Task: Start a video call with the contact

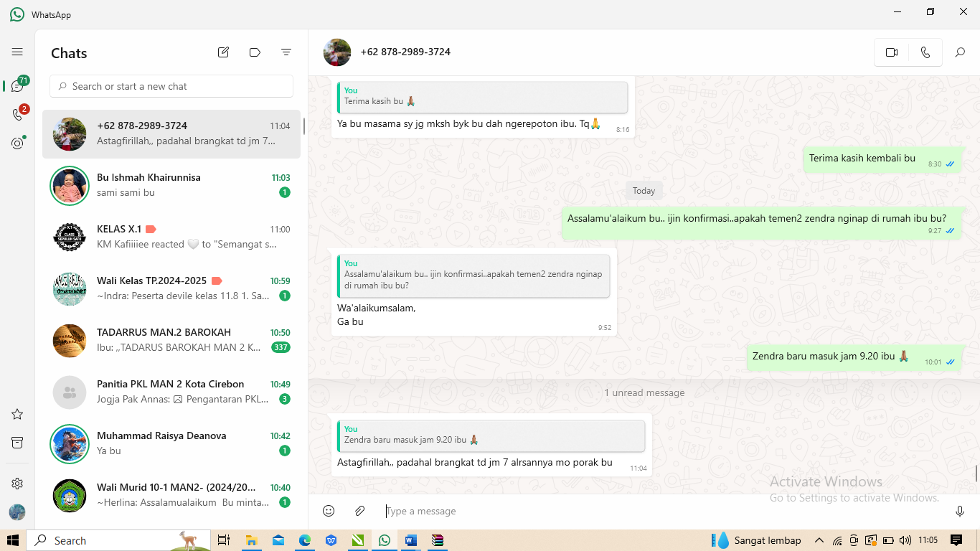Action: tap(892, 52)
